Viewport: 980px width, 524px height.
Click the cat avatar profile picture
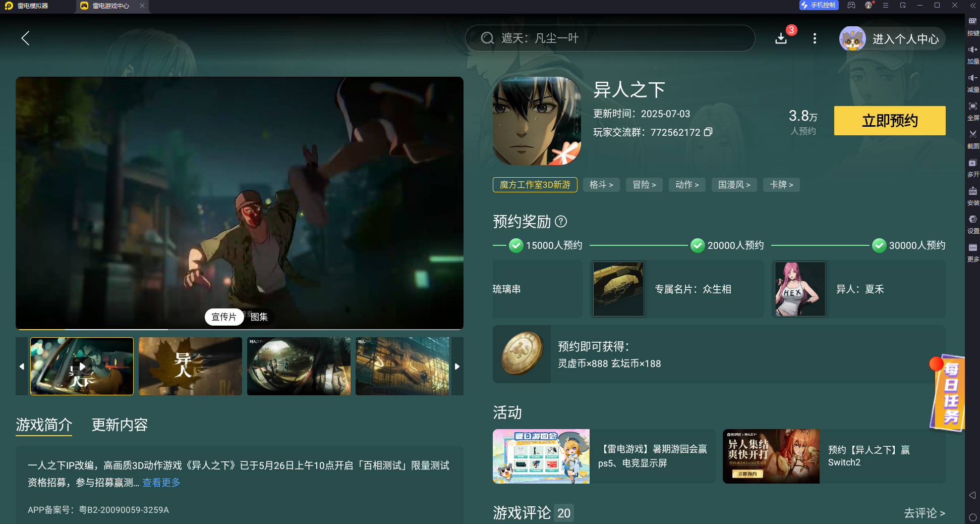[852, 38]
